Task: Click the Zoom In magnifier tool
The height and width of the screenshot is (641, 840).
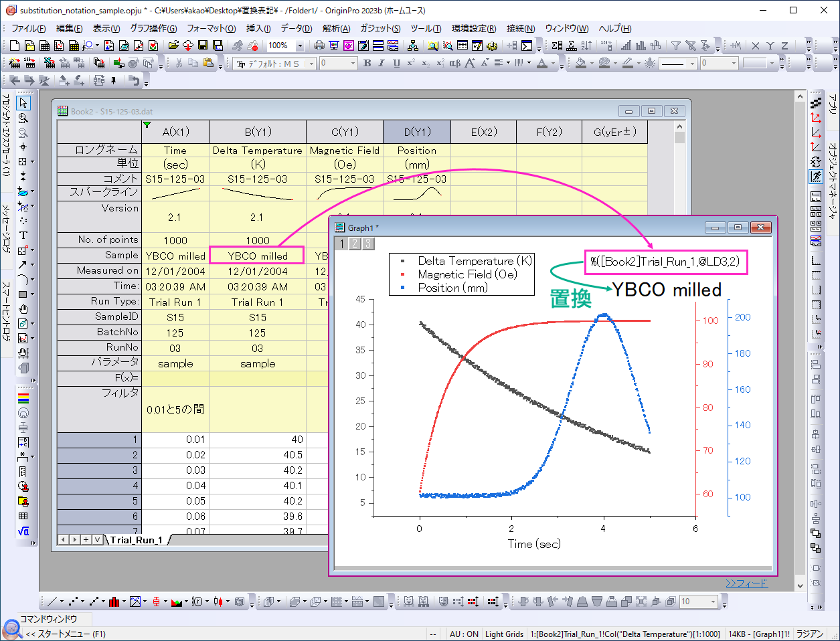Action: tap(23, 118)
